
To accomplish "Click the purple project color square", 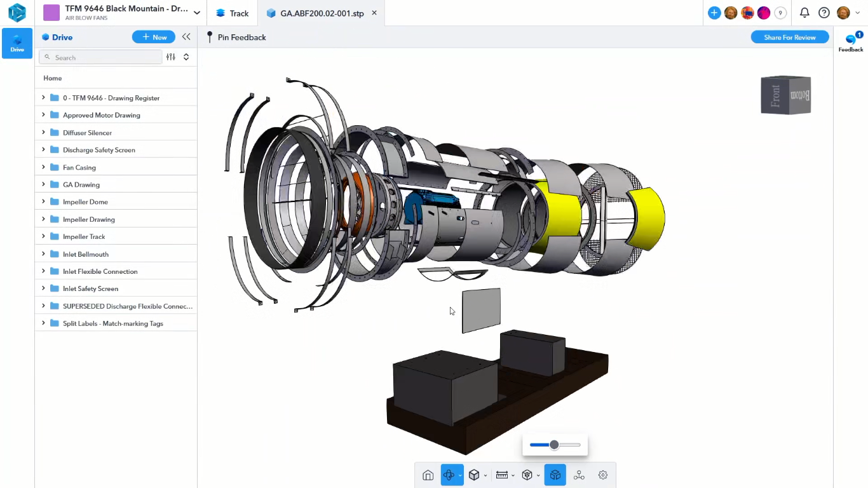I will (x=51, y=13).
